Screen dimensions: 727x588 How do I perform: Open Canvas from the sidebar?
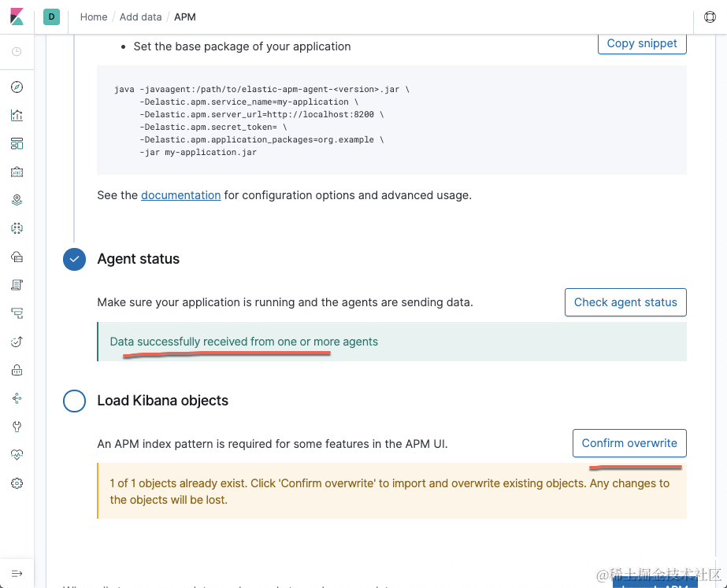(17, 172)
